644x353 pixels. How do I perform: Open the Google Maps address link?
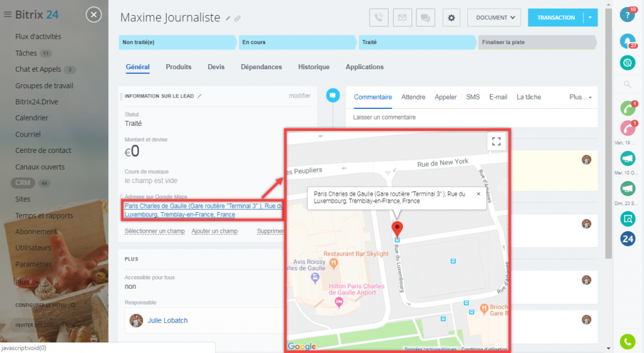click(203, 210)
